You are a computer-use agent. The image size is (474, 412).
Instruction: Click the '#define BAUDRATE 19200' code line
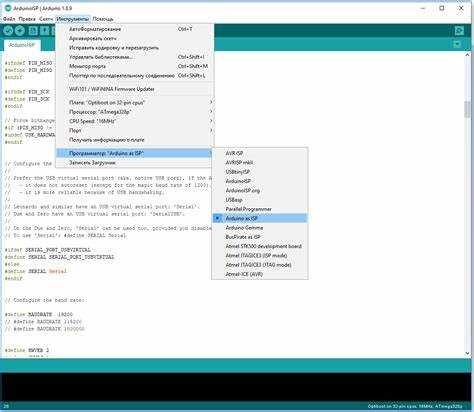[39, 314]
